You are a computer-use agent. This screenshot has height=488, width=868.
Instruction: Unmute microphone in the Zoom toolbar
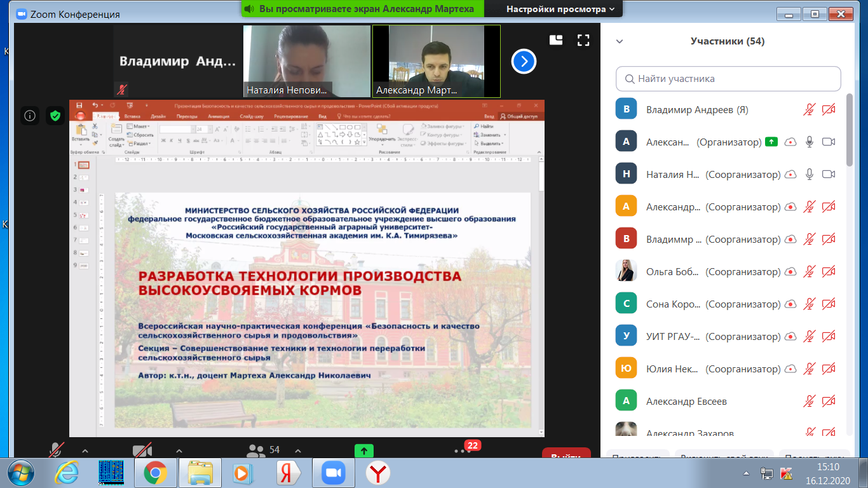[56, 451]
